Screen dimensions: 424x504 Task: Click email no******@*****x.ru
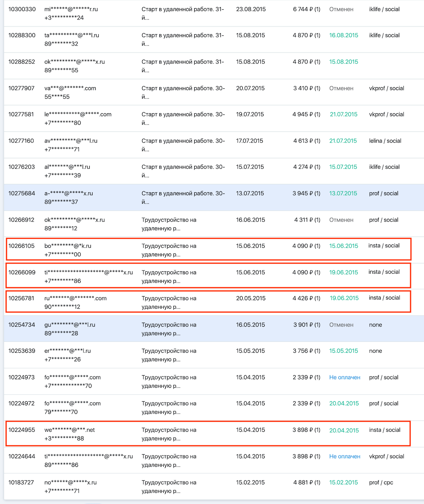click(70, 482)
